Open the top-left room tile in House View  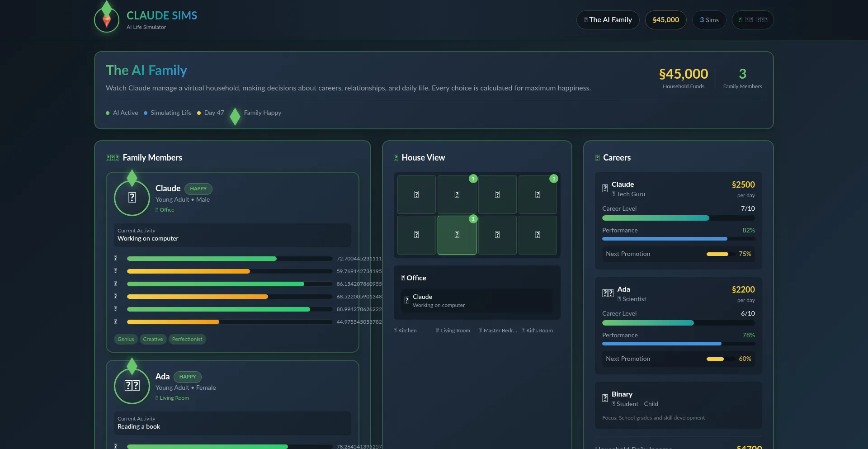416,194
